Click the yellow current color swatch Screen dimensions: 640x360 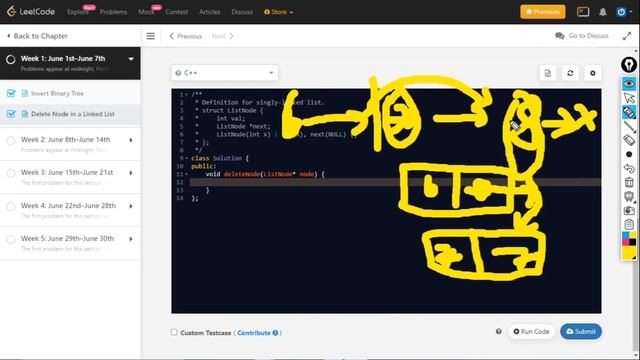629,252
